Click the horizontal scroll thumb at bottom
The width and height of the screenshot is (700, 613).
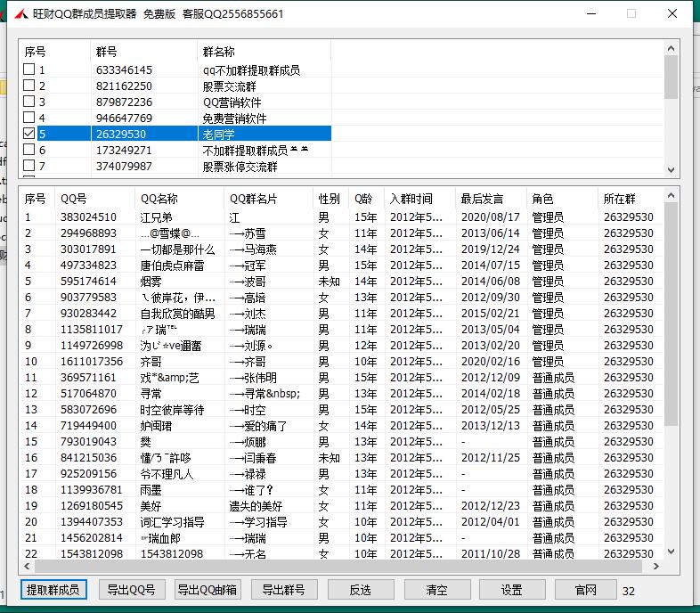[338, 566]
